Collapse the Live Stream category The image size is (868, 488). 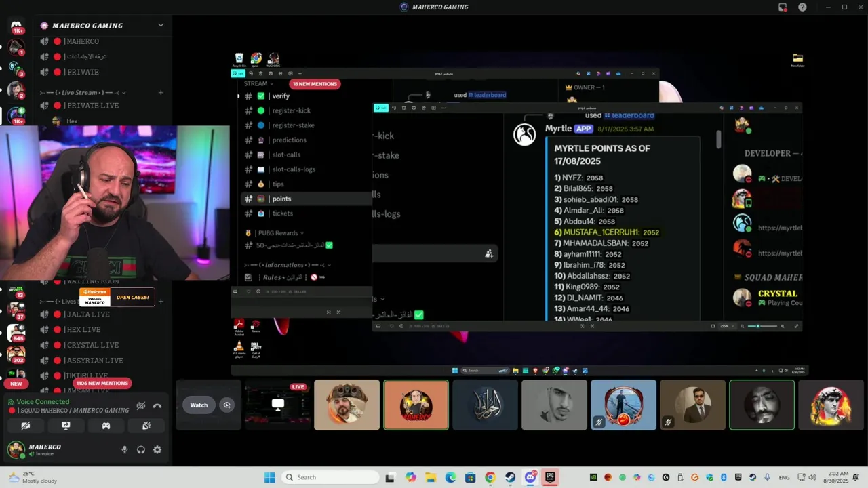point(83,92)
